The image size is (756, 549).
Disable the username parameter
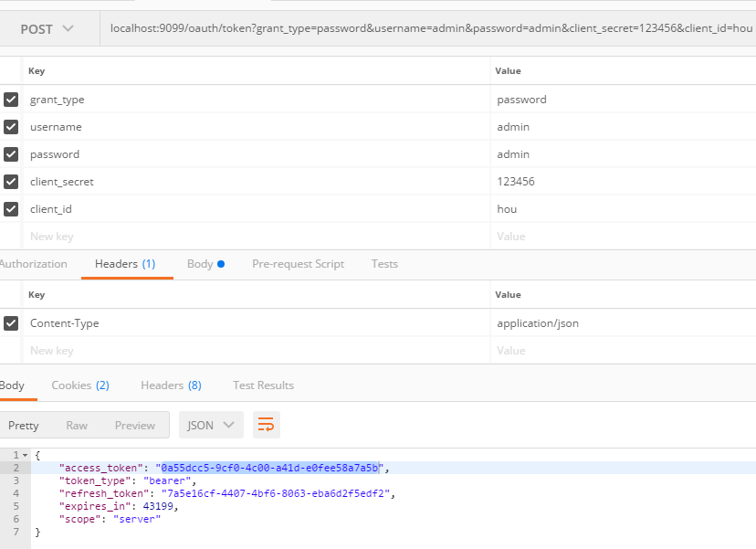pos(10,126)
